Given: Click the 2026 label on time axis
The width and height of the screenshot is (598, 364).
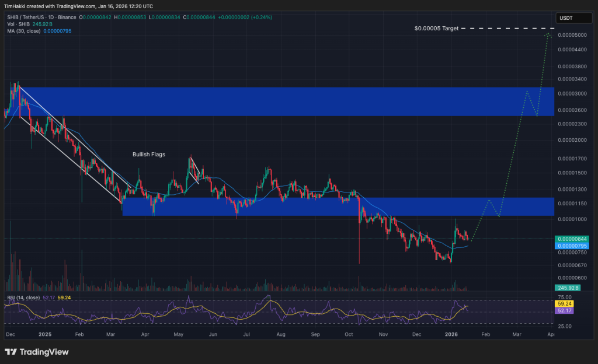Looking at the screenshot, I should point(451,335).
